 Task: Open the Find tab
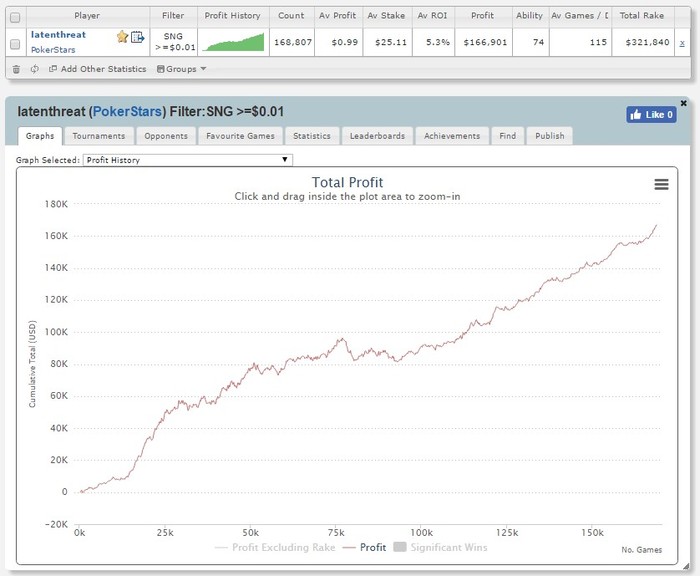tap(508, 136)
